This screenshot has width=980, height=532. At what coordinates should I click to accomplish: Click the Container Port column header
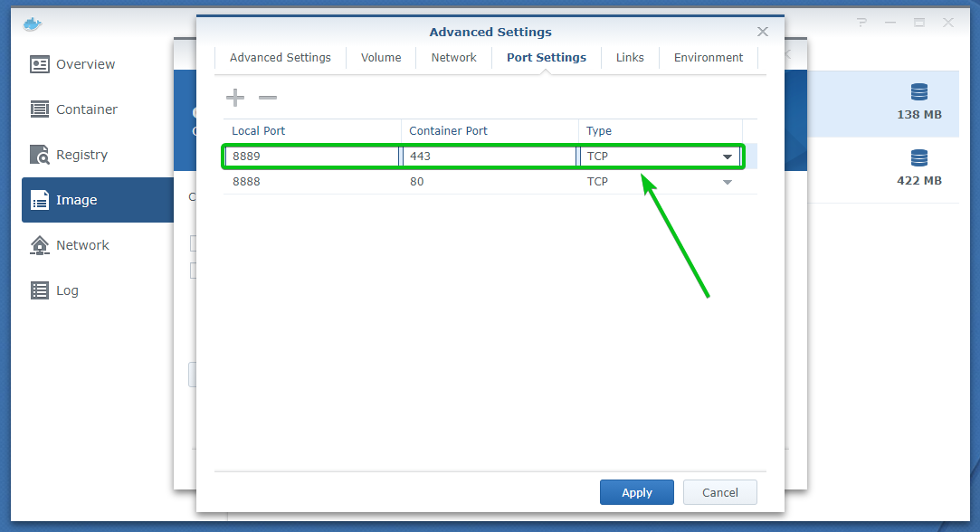[490, 130]
